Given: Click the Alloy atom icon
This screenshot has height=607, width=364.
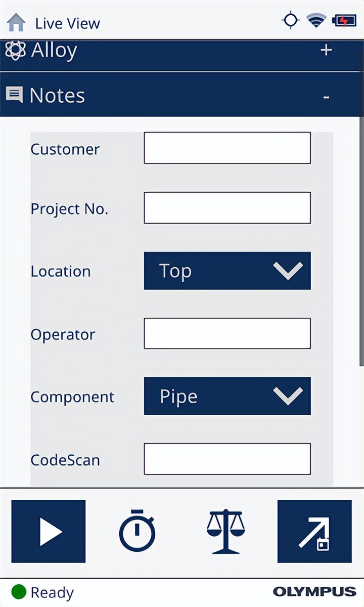Looking at the screenshot, I should coord(15,51).
